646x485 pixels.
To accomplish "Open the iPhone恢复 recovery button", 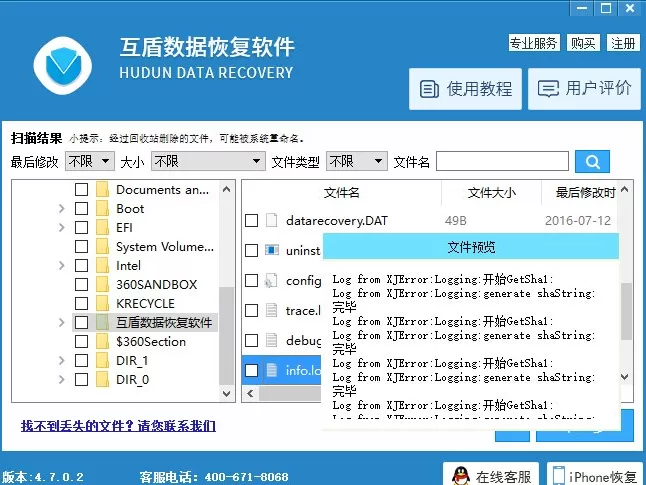I will pos(594,475).
